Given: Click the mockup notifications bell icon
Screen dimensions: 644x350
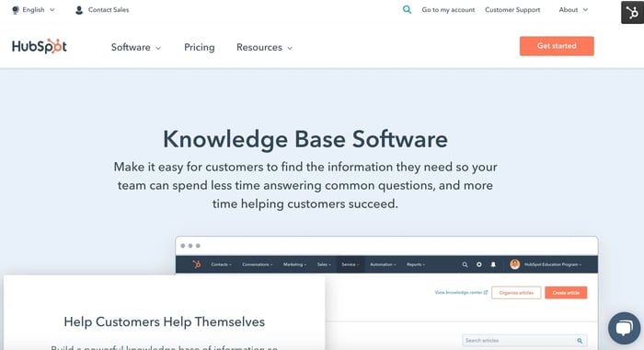Looking at the screenshot, I should pos(493,264).
